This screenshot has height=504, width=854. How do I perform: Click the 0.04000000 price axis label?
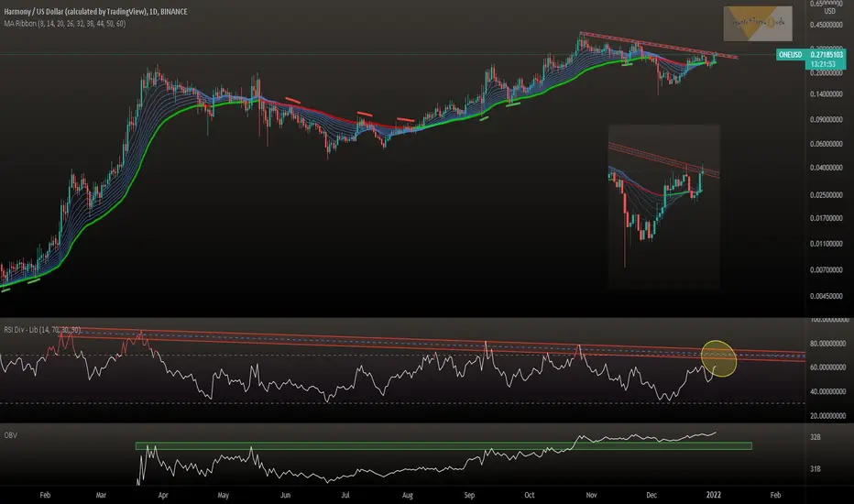tap(827, 168)
